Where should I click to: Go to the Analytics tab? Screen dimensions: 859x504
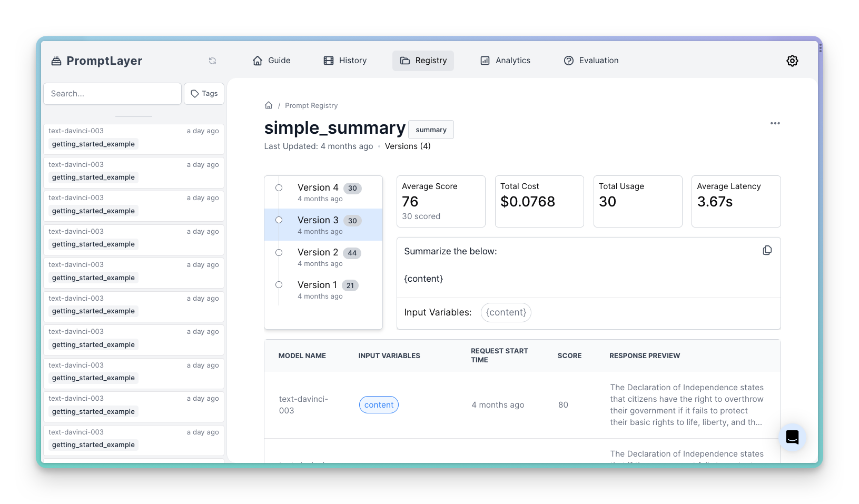[x=505, y=61]
